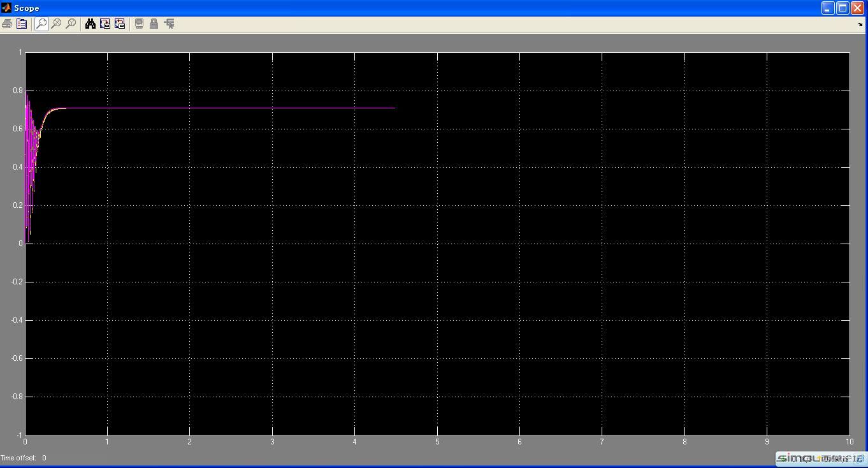This screenshot has width=868, height=468.
Task: Click the y-axis tick label 0.2
Action: pyautogui.click(x=18, y=205)
